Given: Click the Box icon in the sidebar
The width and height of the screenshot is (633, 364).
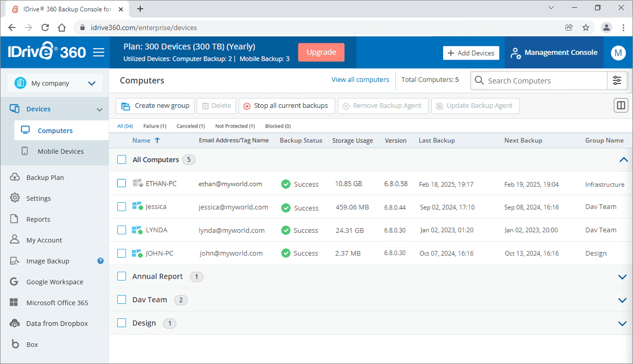Looking at the screenshot, I should tap(15, 344).
